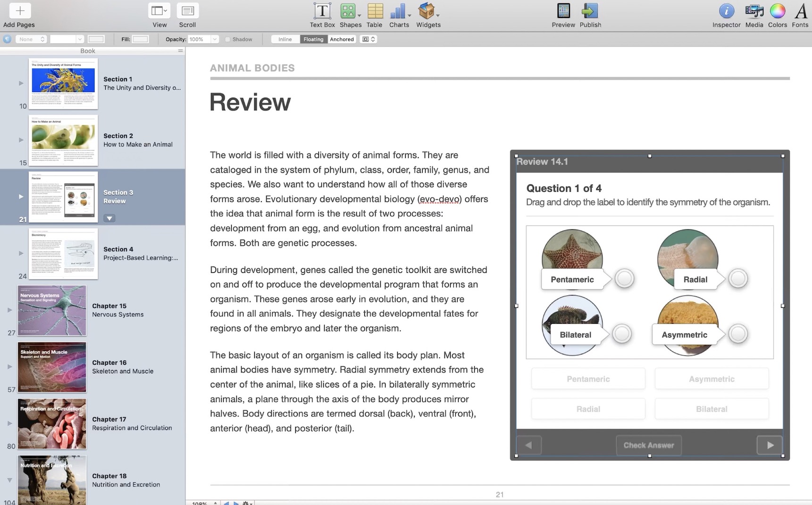Click the 'Question 1 of 4' heading
Image resolution: width=812 pixels, height=505 pixels.
pyautogui.click(x=564, y=188)
